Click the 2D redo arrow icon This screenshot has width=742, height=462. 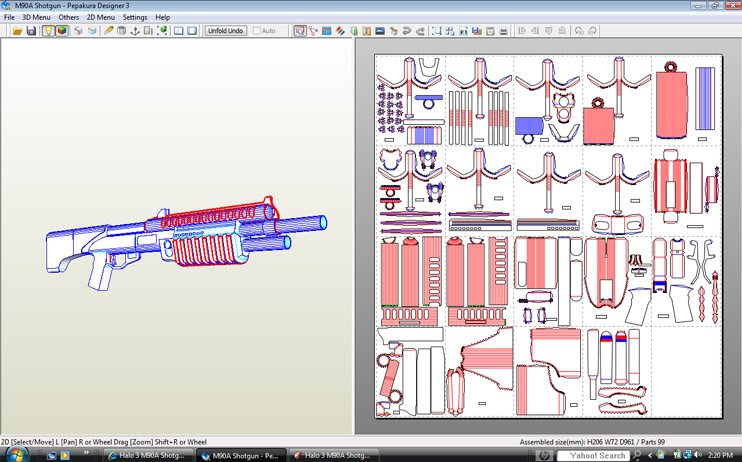420,31
